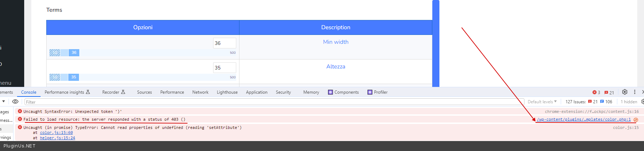
Task: Expand the console context dropdown arrow
Action: point(4,101)
